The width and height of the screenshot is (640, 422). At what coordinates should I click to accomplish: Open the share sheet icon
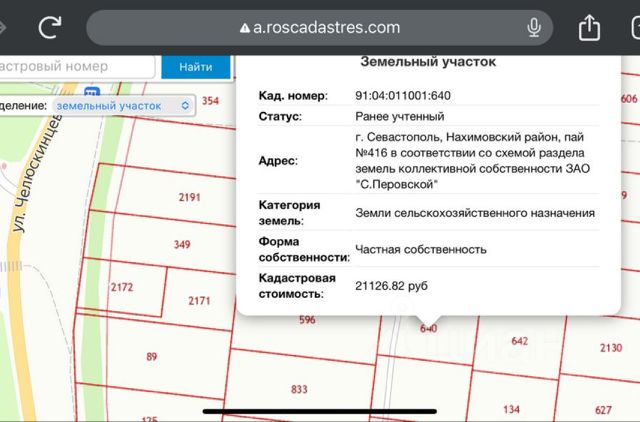click(x=589, y=27)
